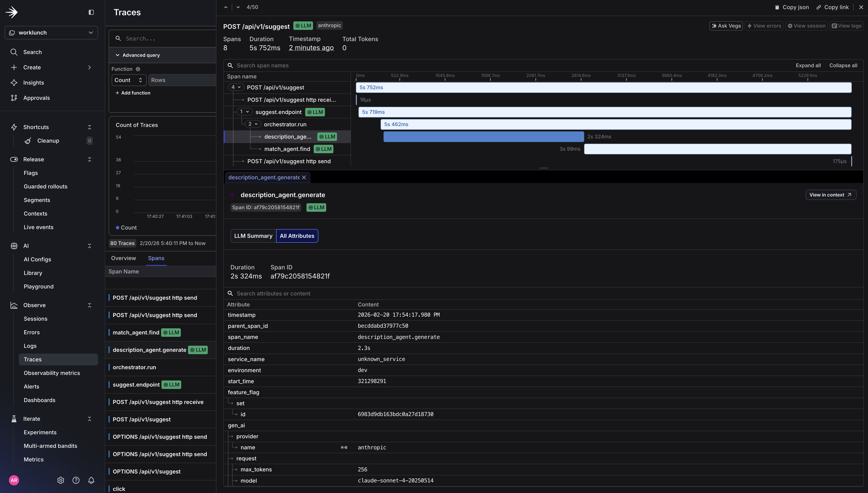
Task: Select Playground in the AI sidebar section
Action: 38,286
